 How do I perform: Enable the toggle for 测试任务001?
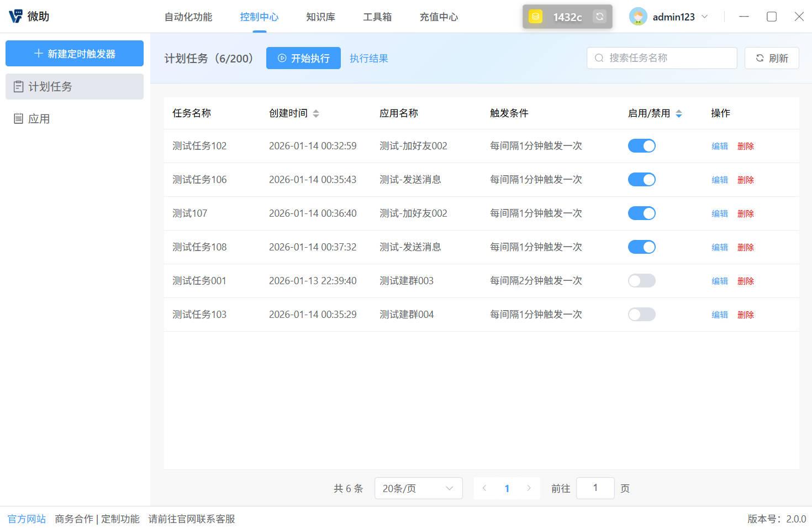click(641, 280)
